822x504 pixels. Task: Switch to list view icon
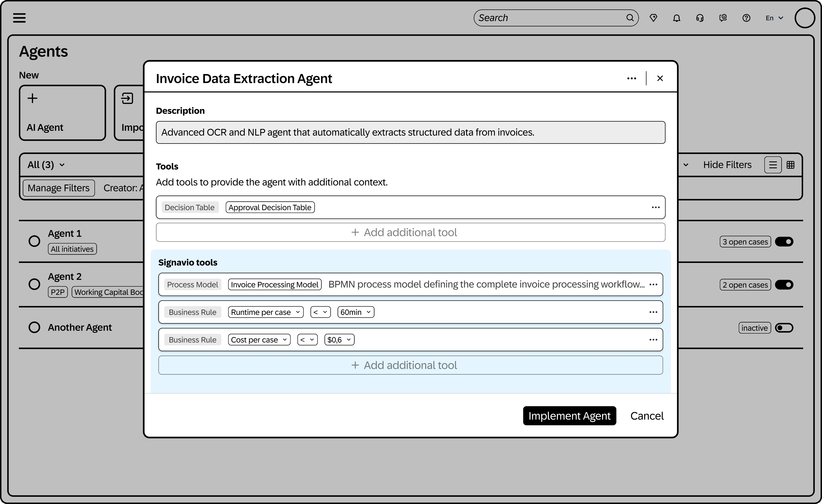773,165
